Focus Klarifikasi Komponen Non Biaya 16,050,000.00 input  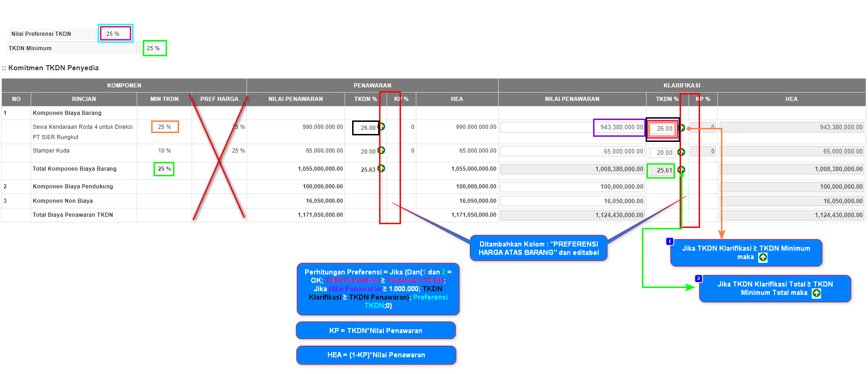coord(572,201)
